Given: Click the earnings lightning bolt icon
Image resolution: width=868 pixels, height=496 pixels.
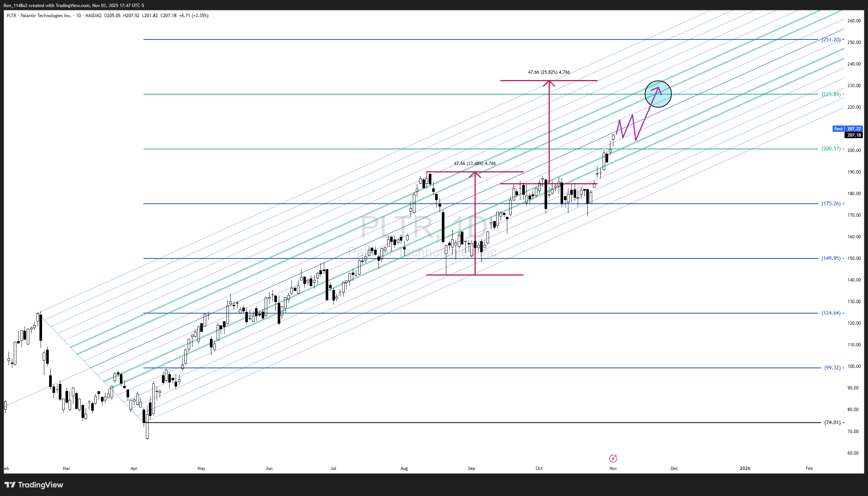Looking at the screenshot, I should [x=613, y=458].
